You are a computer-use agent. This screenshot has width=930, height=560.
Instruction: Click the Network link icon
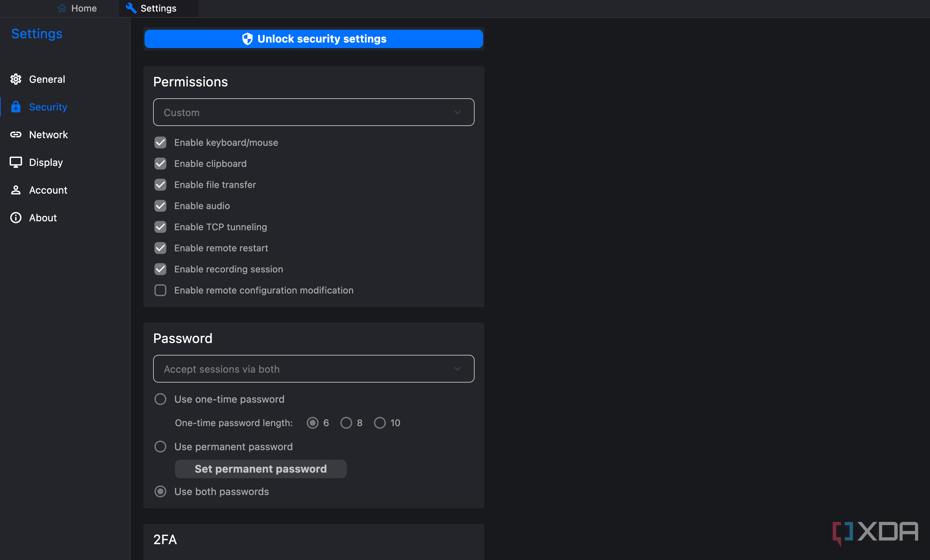coord(16,135)
